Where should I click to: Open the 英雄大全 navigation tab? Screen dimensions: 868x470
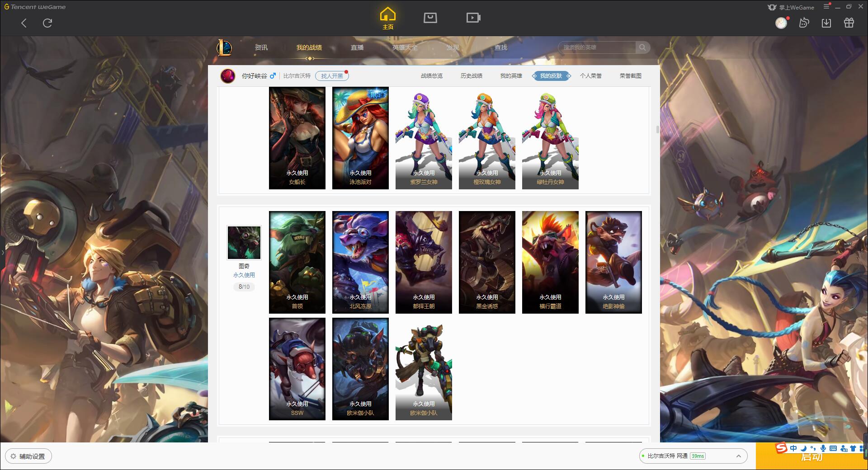405,47
